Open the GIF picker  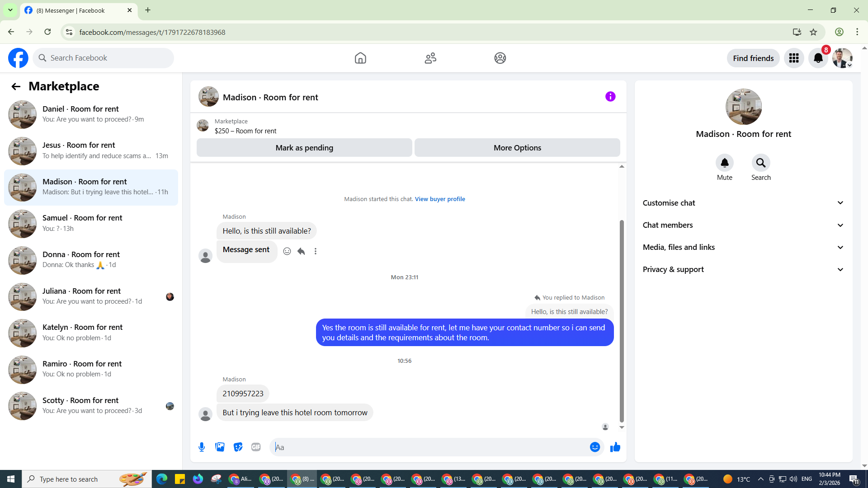pos(256,447)
